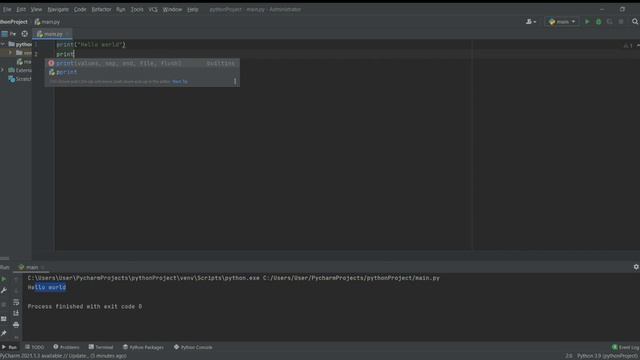This screenshot has width=640, height=360.
Task: Run main with the green play button
Action: pos(587,22)
